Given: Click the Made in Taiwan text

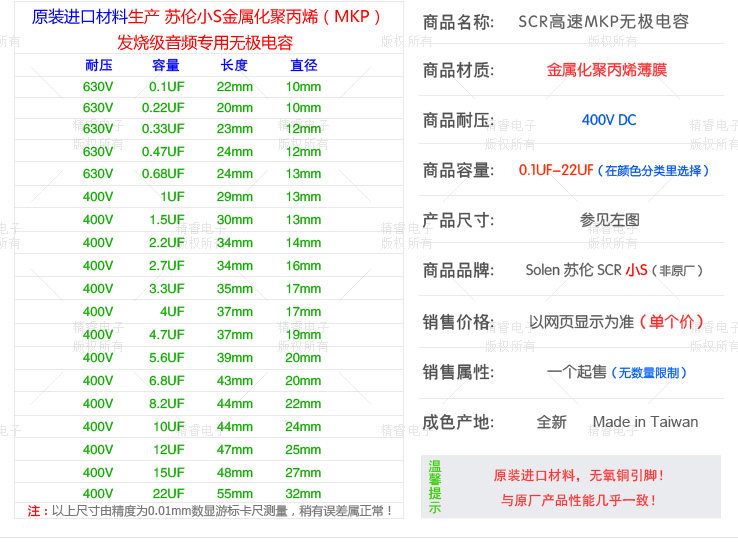Looking at the screenshot, I should click(x=645, y=422).
